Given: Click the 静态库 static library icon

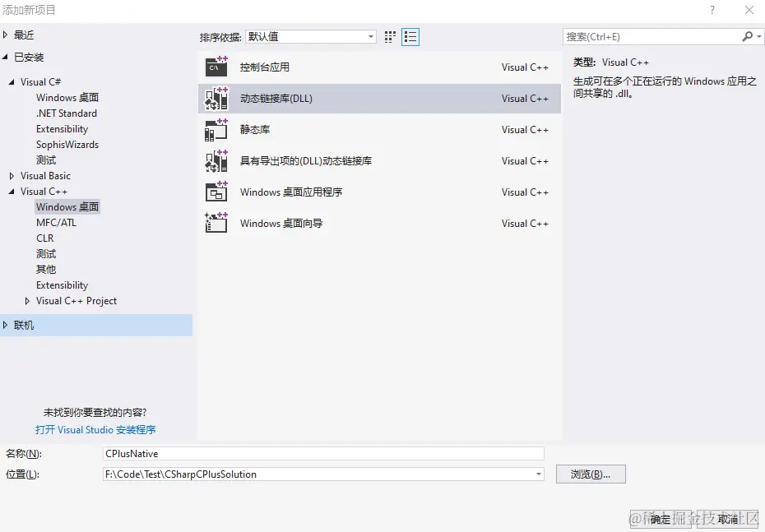Looking at the screenshot, I should click(216, 129).
